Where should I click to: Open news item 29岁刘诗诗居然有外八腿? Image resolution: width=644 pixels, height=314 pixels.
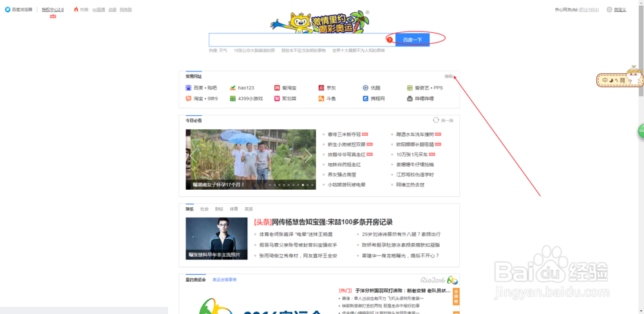pyautogui.click(x=401, y=234)
